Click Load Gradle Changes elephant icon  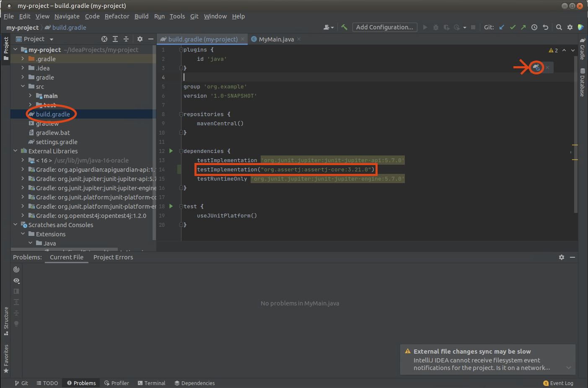[x=536, y=67]
